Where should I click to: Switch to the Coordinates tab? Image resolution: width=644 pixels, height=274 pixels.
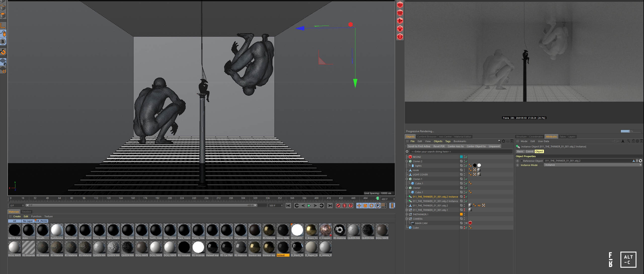click(x=536, y=137)
